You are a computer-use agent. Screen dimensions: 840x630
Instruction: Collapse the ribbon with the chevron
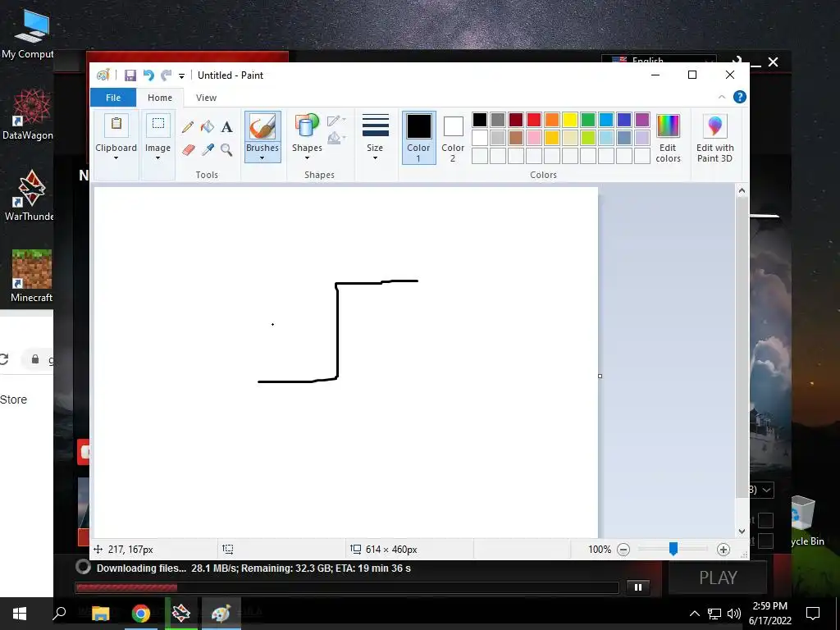(x=722, y=97)
